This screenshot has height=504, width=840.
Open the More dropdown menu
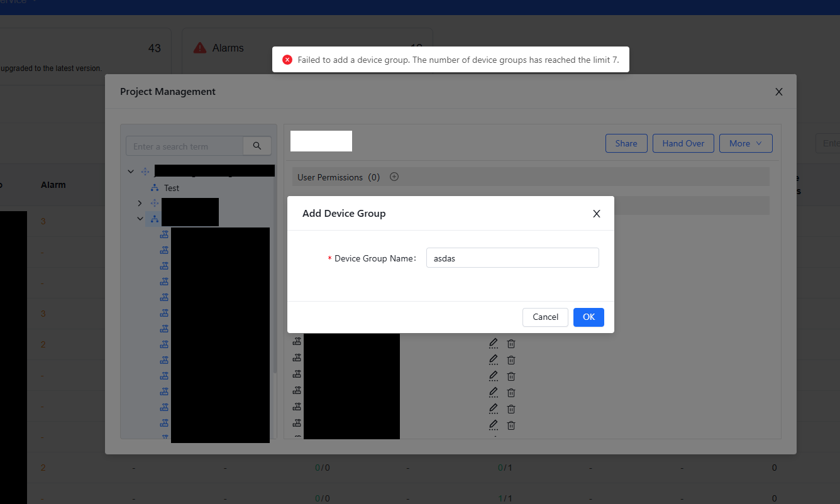pos(745,143)
